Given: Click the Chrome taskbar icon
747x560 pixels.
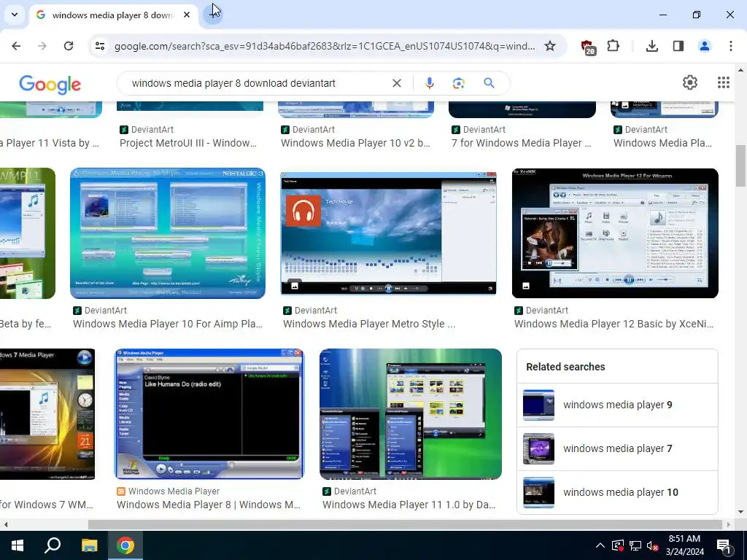Looking at the screenshot, I should coord(125,545).
